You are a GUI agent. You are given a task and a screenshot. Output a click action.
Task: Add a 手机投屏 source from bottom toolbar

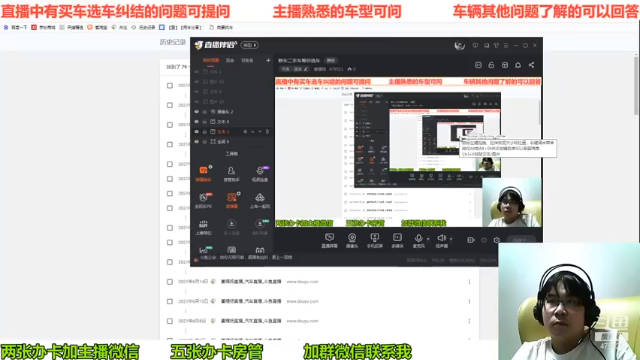point(374,240)
